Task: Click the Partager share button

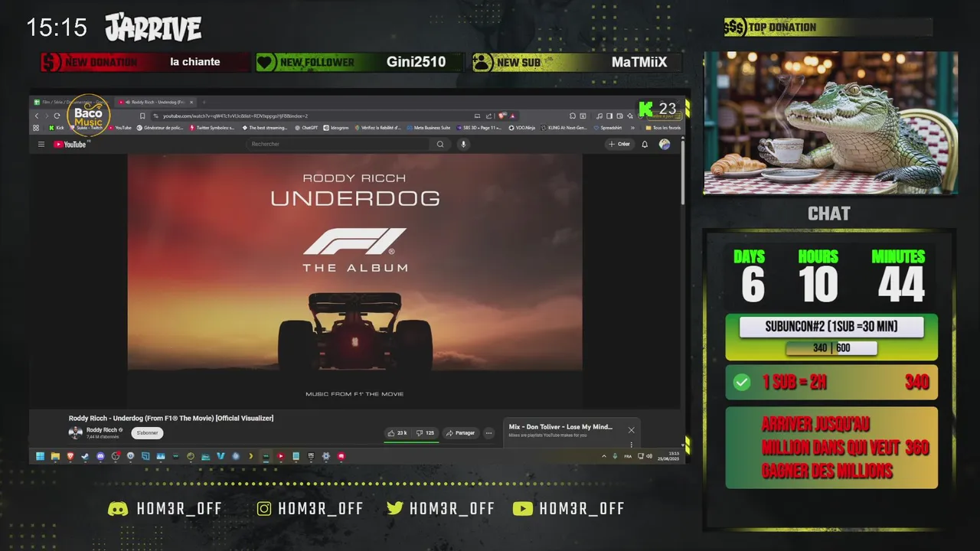Action: click(x=461, y=433)
